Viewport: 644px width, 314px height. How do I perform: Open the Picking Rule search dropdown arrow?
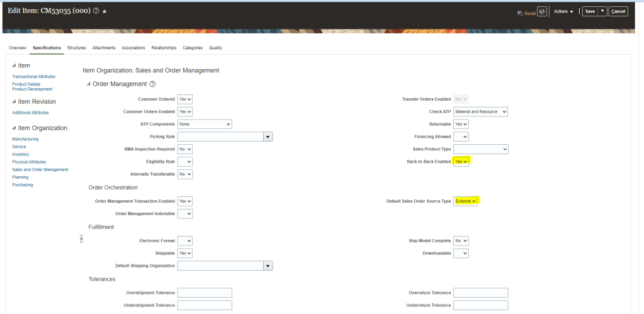pyautogui.click(x=268, y=137)
